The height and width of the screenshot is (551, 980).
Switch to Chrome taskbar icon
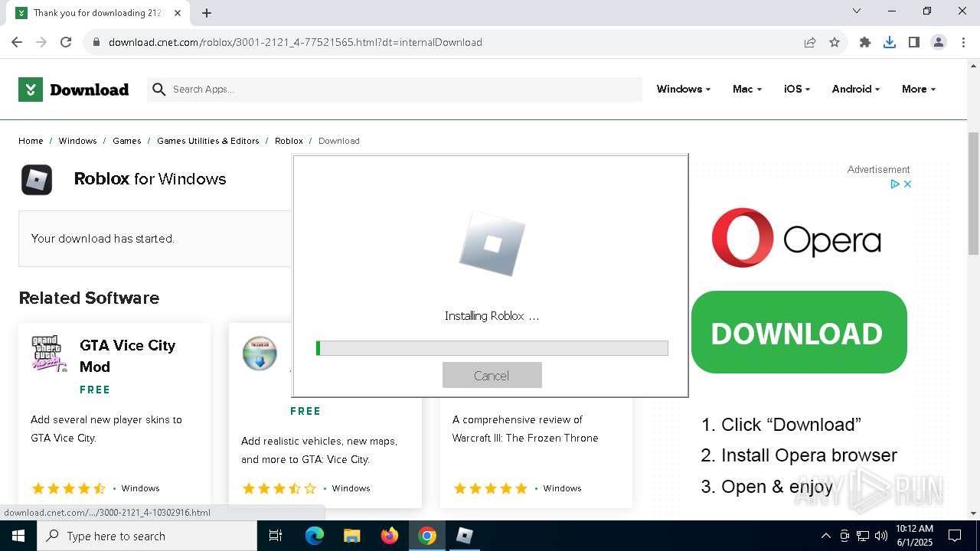coord(427,536)
